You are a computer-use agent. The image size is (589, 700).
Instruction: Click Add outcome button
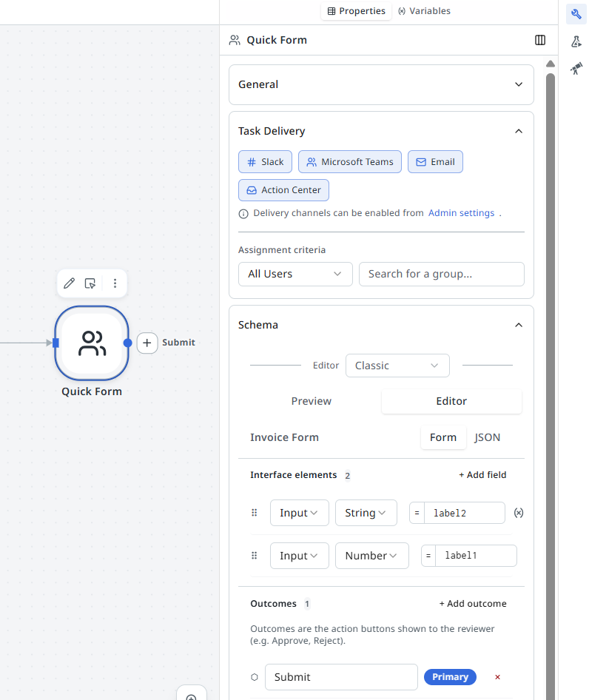[x=473, y=604]
